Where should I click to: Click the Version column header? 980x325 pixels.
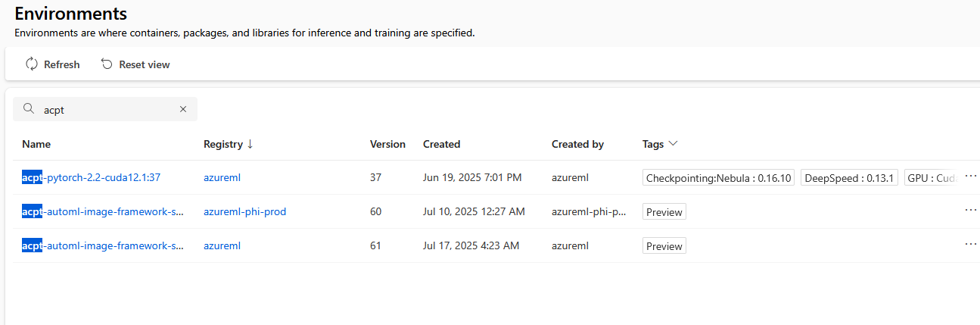click(387, 144)
